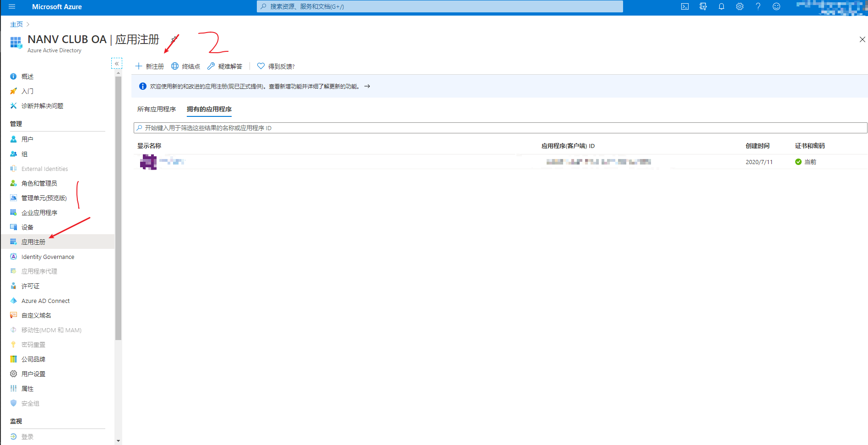
Task: Pin the 应用注册 blade
Action: 174,40
